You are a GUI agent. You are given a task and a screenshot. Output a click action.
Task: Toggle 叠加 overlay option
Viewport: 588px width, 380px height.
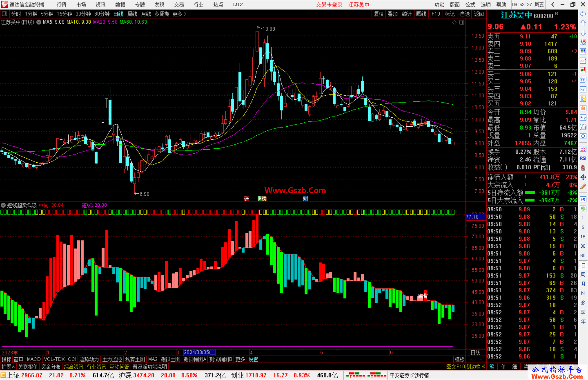[x=393, y=14]
